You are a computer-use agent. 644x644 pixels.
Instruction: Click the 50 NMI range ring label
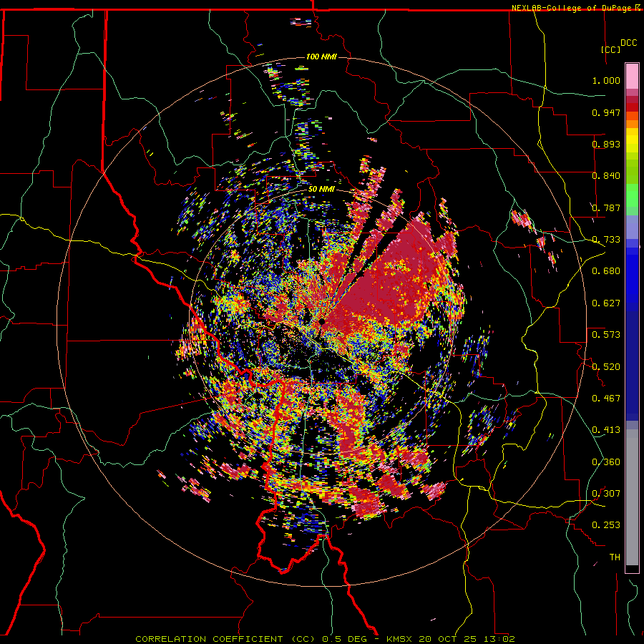[x=321, y=190]
